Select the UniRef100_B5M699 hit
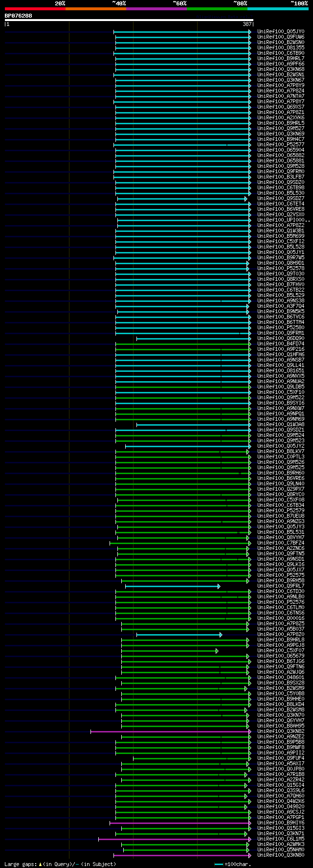 [x=281, y=236]
